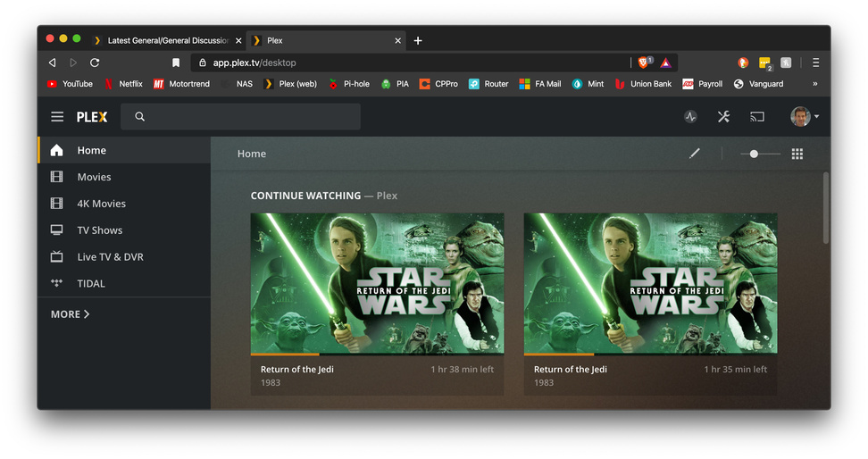Expand MORE in the sidebar
The image size is (868, 459).
tap(71, 314)
